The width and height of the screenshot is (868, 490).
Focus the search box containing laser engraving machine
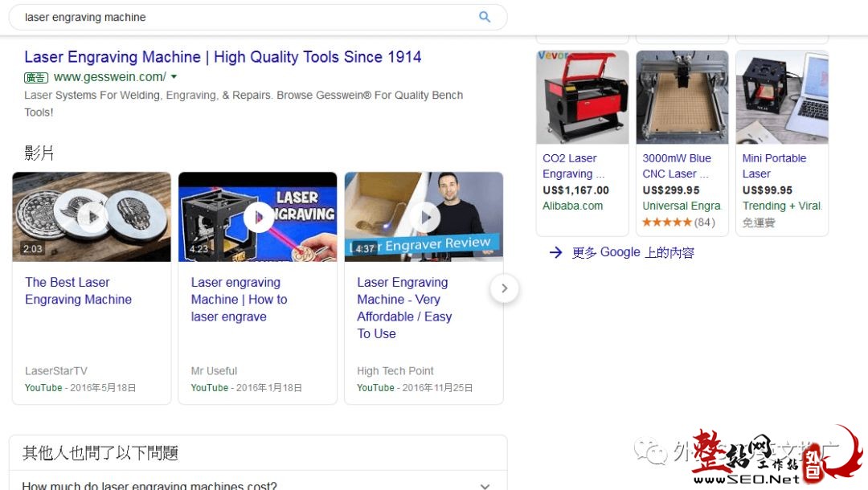[x=258, y=17]
